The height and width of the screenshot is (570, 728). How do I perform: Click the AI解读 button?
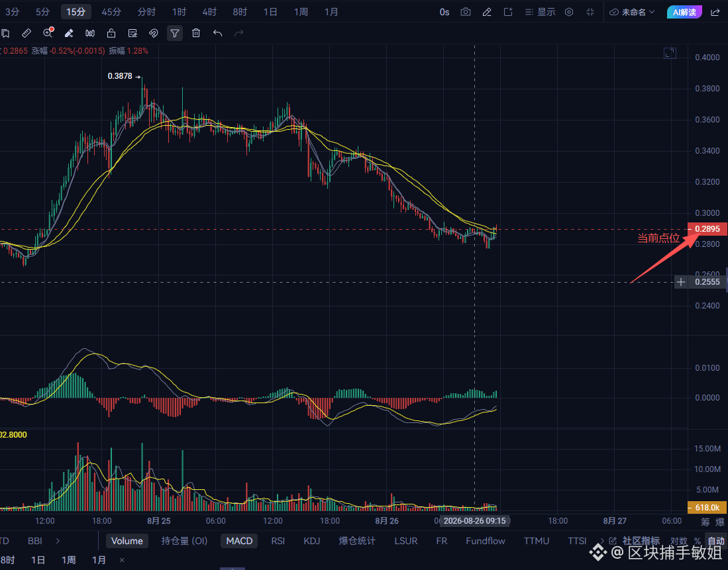click(684, 12)
